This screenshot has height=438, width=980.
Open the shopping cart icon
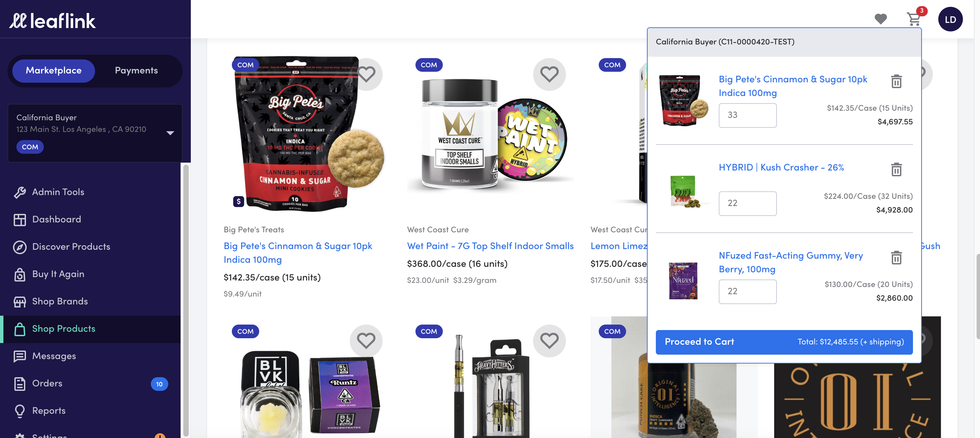point(913,19)
